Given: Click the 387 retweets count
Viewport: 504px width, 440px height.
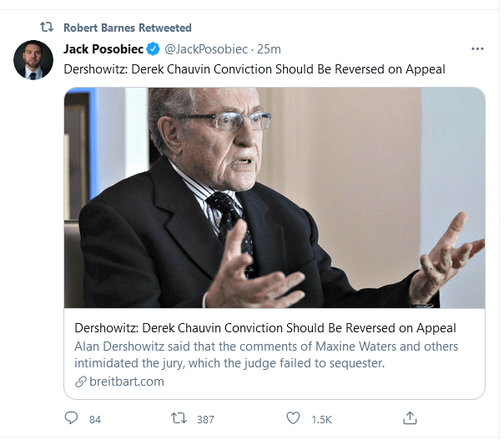Looking at the screenshot, I should [205, 419].
